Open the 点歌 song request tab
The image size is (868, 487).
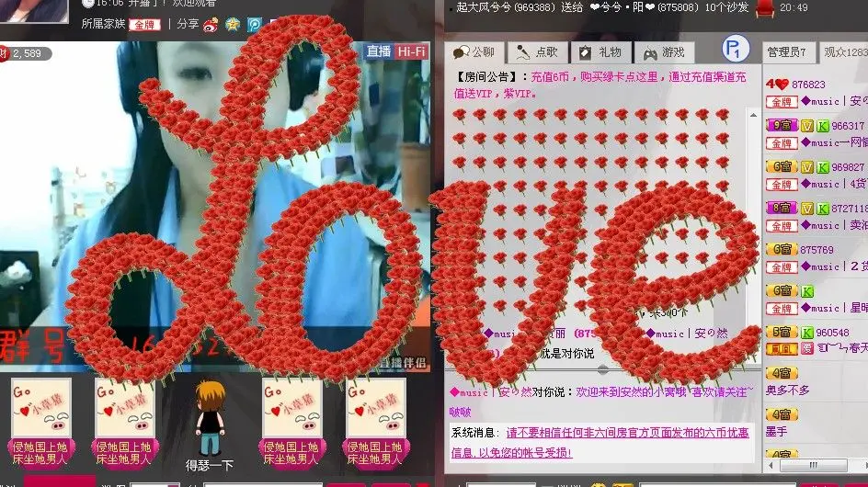pos(537,52)
